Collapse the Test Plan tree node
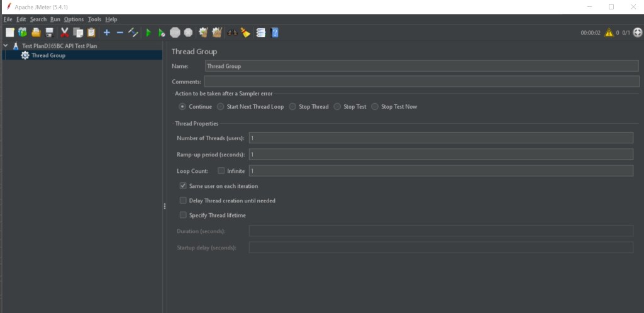Image resolution: width=644 pixels, height=313 pixels. point(6,46)
